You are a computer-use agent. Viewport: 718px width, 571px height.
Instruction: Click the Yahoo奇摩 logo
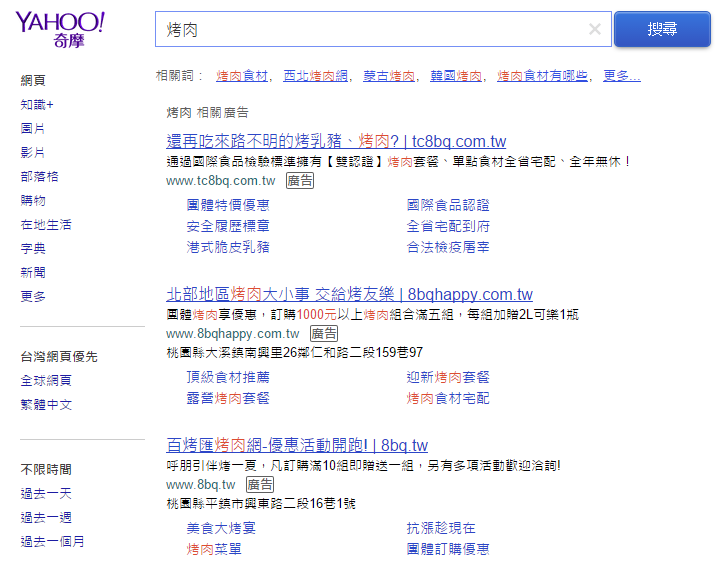[60, 30]
